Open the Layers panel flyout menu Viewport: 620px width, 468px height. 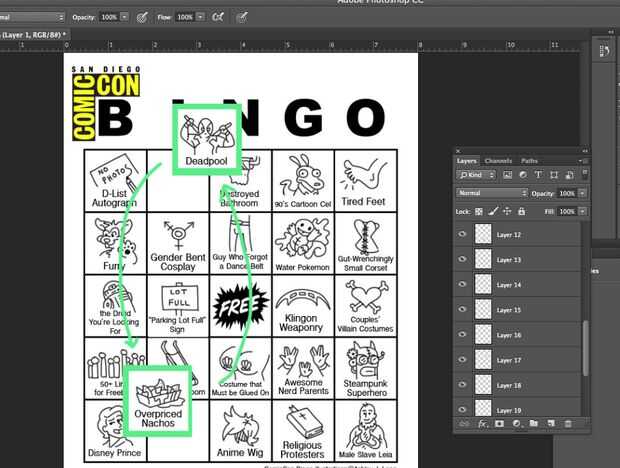[583, 161]
